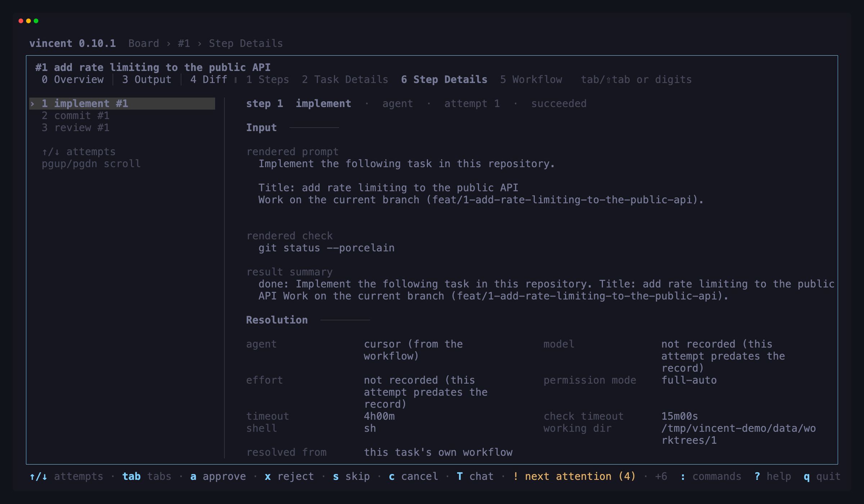Click #1 in the breadcrumb
Screen dimensions: 864x504
click(184, 44)
